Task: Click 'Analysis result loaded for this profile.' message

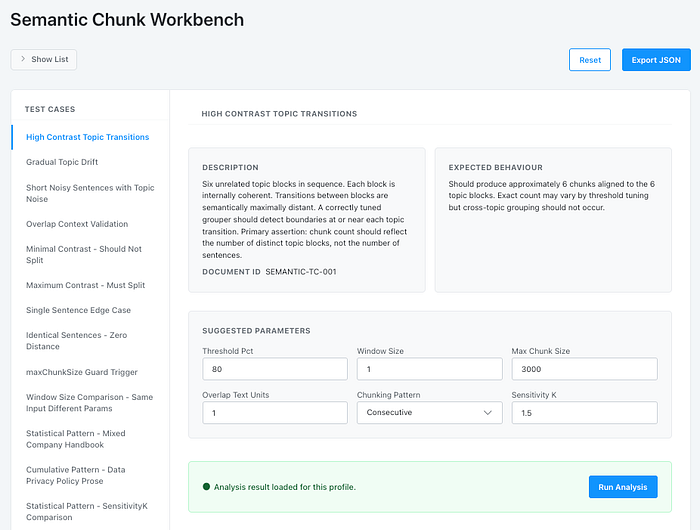Action: tap(285, 487)
